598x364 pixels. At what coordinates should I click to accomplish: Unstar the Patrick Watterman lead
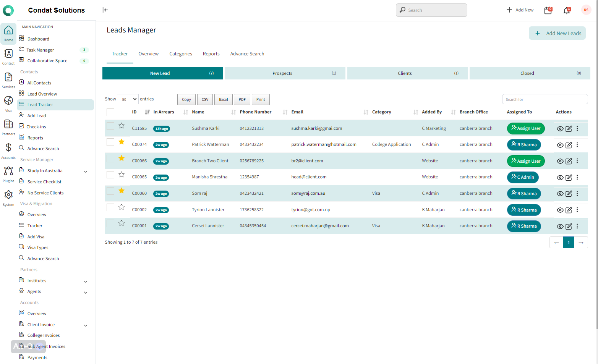click(122, 142)
